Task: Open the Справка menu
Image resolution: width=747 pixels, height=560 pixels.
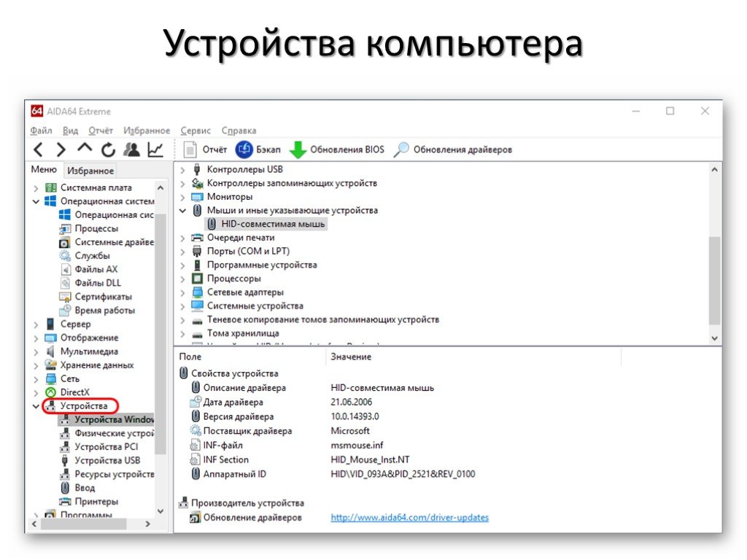Action: coord(239,131)
